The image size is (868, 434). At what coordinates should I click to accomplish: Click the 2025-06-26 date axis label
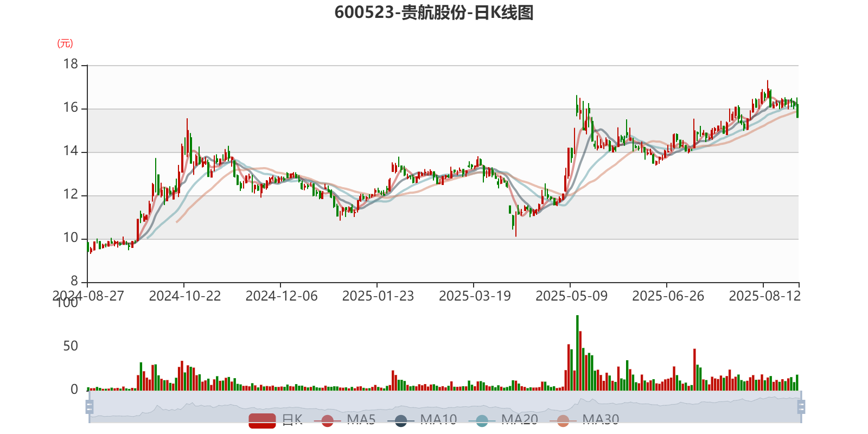pyautogui.click(x=668, y=296)
